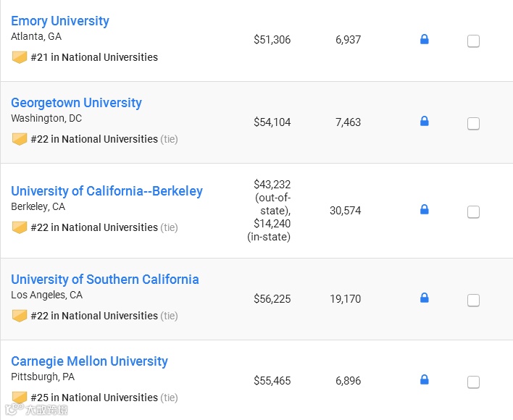513x420 pixels.
Task: Open University of California--Berkeley link
Action: (107, 191)
